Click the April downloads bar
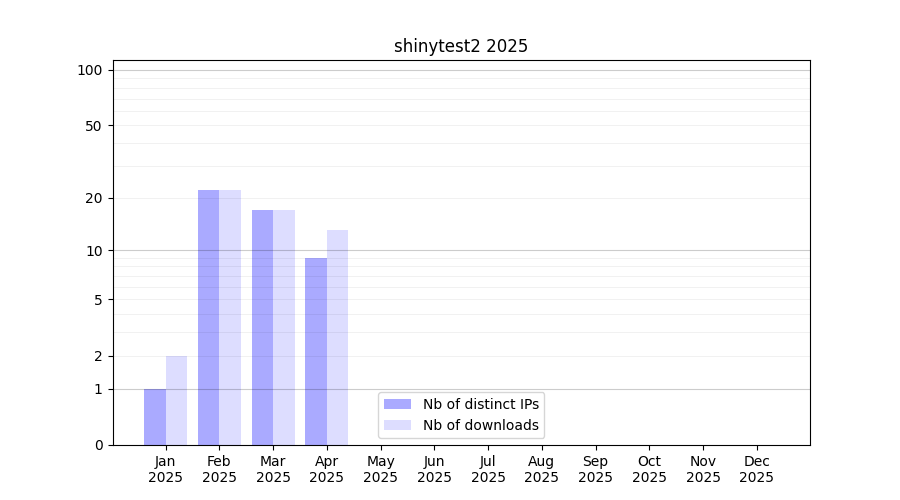Image resolution: width=900 pixels, height=500 pixels. click(x=337, y=337)
